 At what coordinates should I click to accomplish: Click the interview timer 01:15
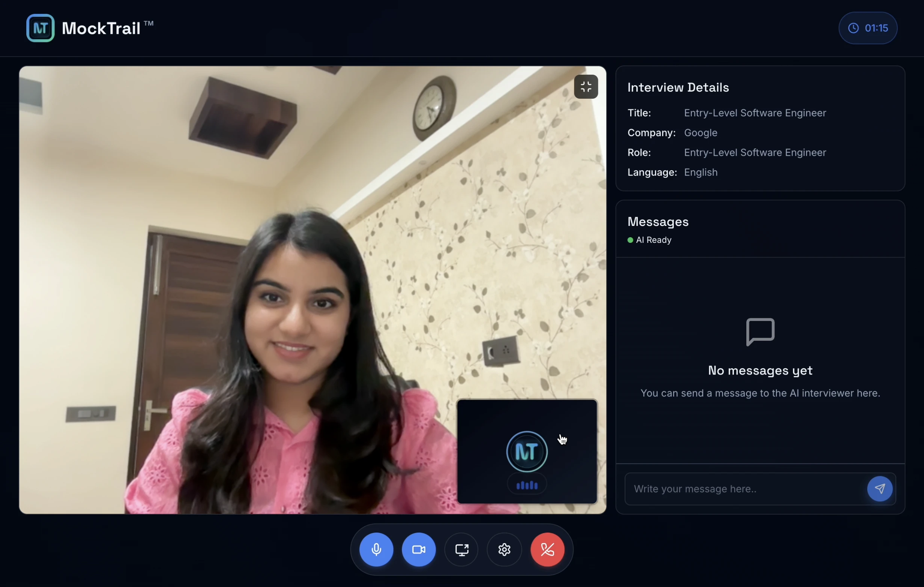pyautogui.click(x=868, y=28)
